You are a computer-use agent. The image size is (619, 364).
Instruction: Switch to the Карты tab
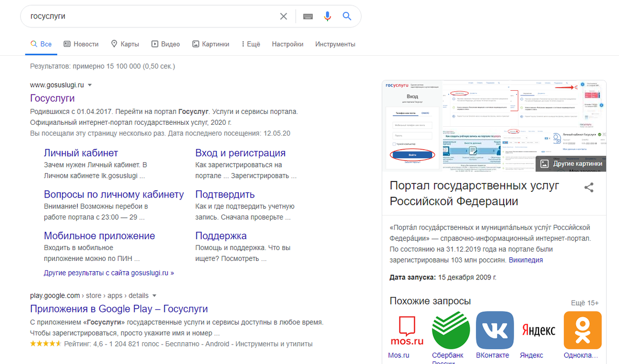click(125, 44)
